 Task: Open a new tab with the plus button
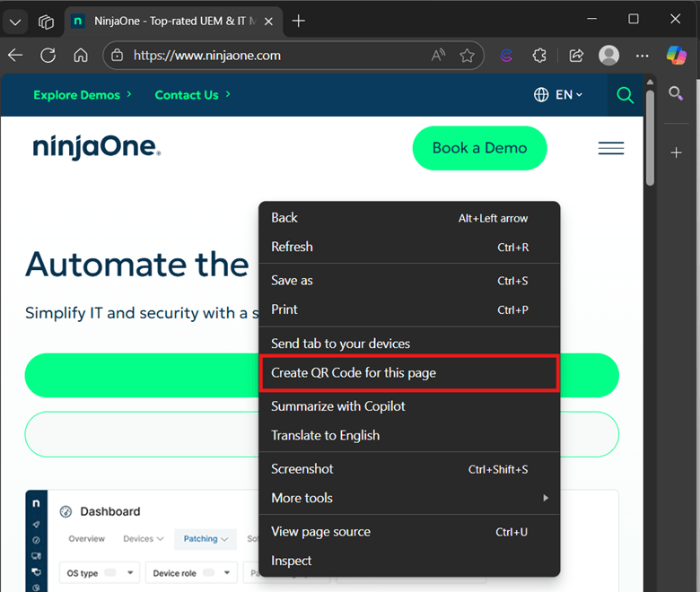tap(298, 21)
